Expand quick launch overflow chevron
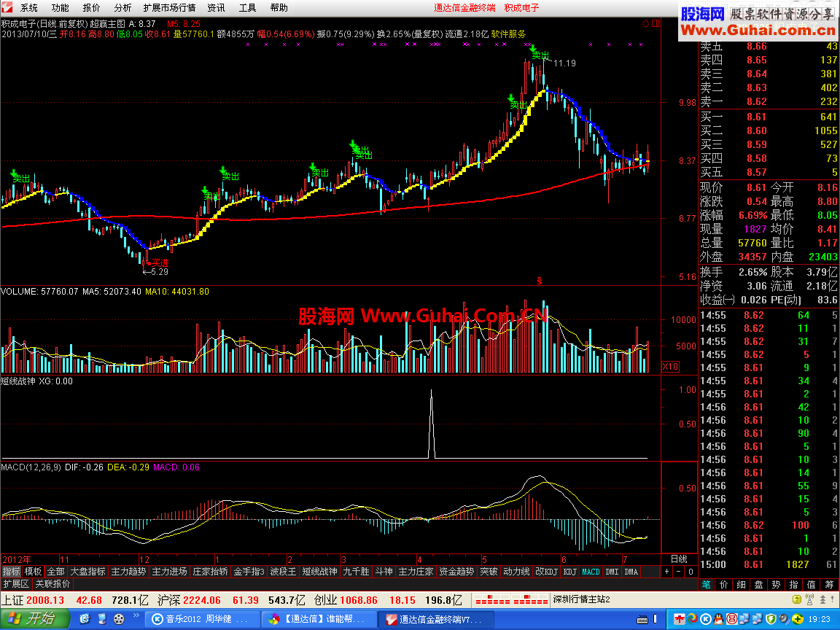Viewport: 840px width, 630px height. click(x=136, y=616)
